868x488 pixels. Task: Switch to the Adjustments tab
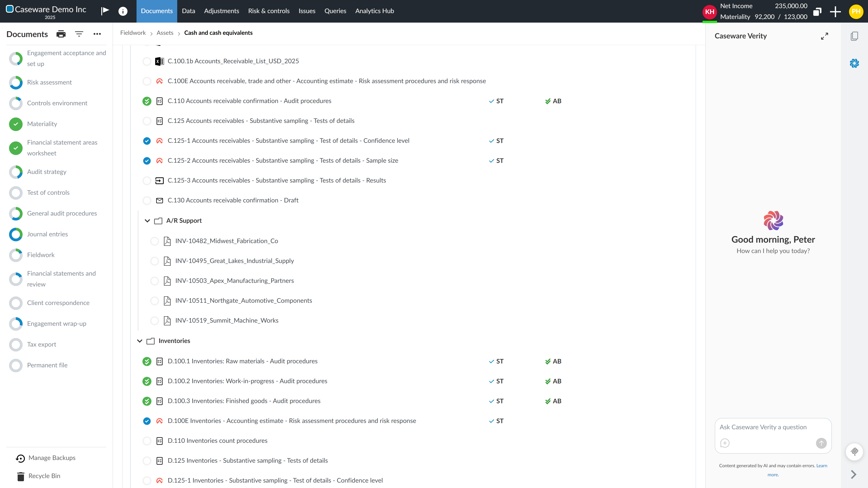pyautogui.click(x=221, y=11)
